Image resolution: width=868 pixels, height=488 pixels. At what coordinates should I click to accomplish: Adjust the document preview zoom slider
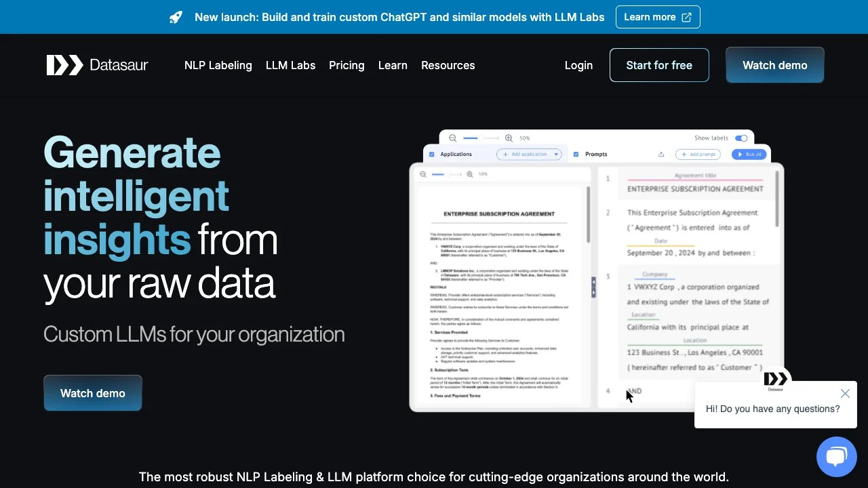[x=446, y=174]
